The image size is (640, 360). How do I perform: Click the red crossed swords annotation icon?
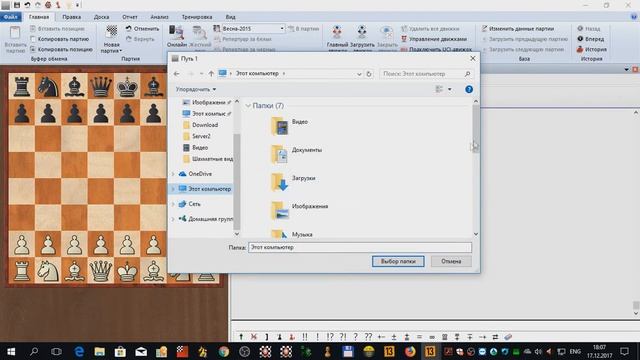click(x=253, y=337)
